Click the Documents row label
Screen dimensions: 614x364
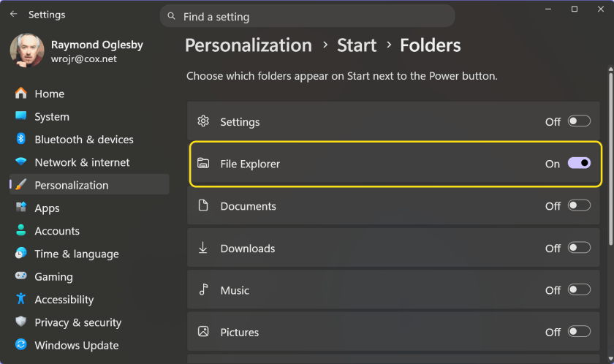pyautogui.click(x=249, y=206)
